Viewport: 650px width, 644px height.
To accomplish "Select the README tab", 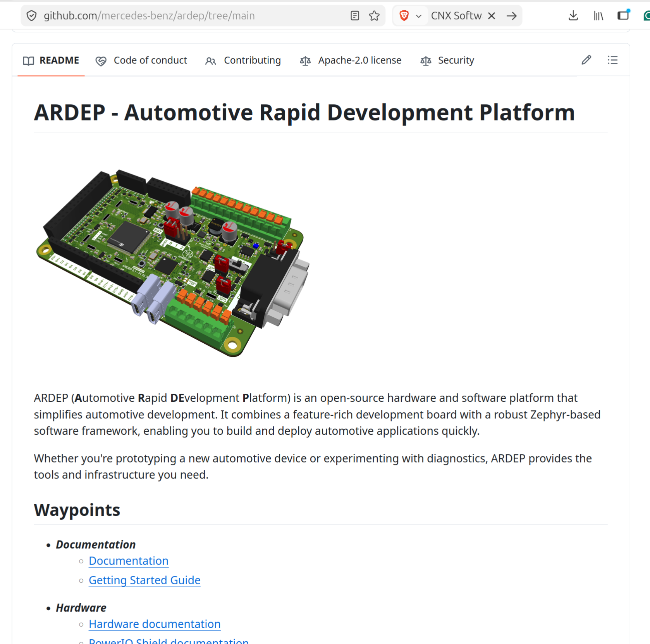I will click(51, 60).
